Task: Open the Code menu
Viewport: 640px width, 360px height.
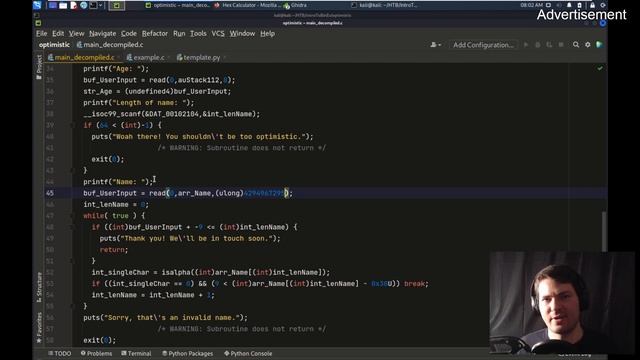Action: pos(129,33)
